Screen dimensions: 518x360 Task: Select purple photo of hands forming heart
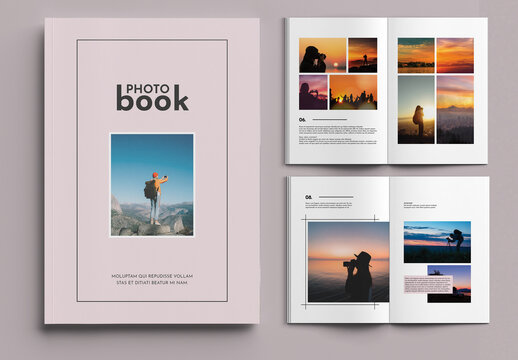[x=313, y=92]
